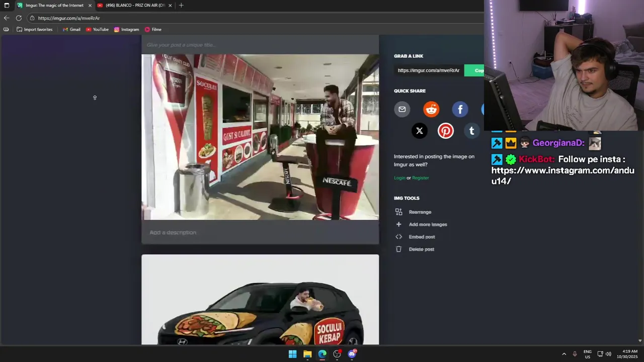This screenshot has height=362, width=644.
Task: Open the Instagram bookmark
Action: coord(126,29)
